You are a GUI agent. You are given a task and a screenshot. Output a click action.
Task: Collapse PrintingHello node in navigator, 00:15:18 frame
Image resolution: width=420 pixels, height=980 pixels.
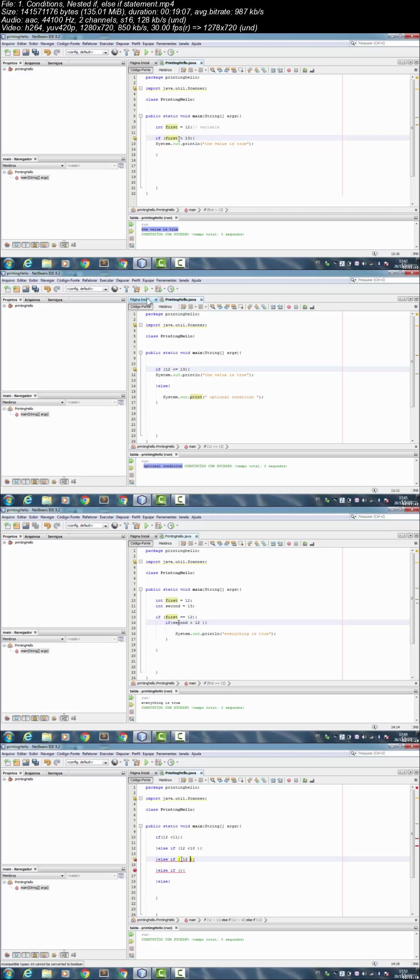pos(4,882)
